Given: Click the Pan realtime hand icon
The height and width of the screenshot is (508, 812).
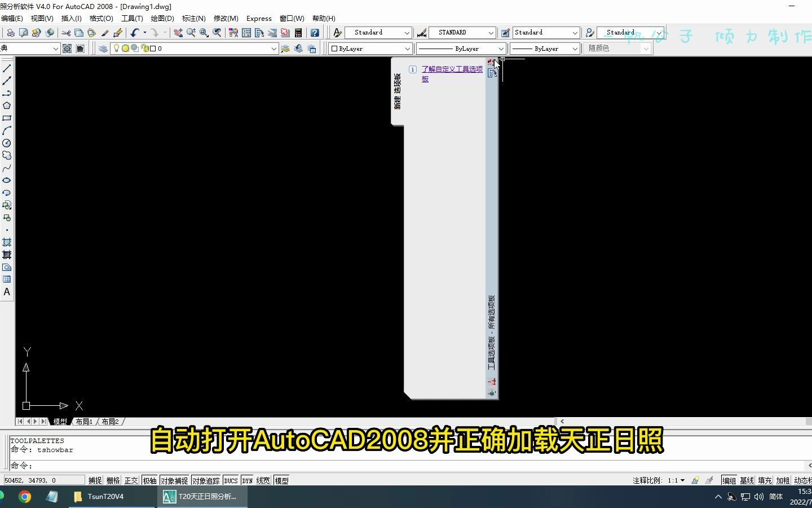Looking at the screenshot, I should (178, 33).
